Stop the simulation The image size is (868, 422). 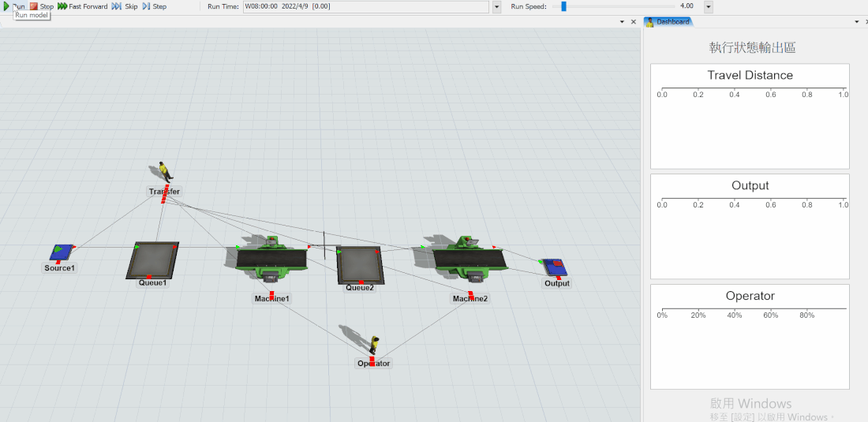[42, 6]
